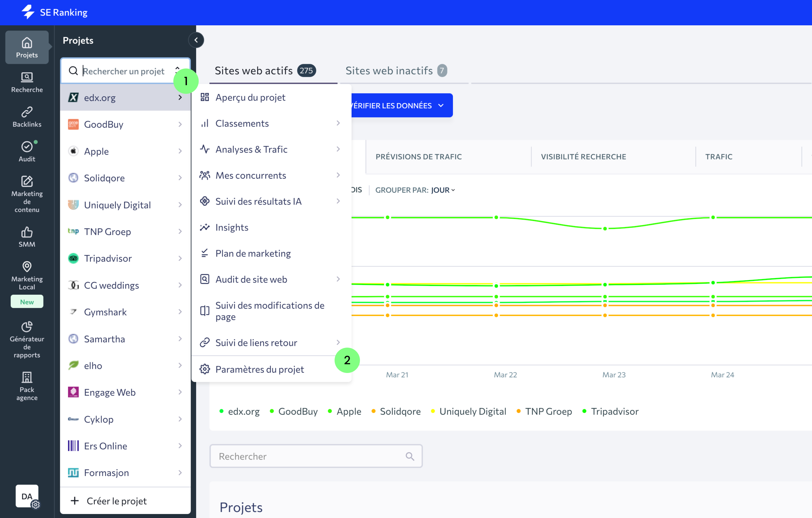Toggle Tripadvisor series in chart legend
Viewport: 812px width, 518px height.
tap(610, 411)
